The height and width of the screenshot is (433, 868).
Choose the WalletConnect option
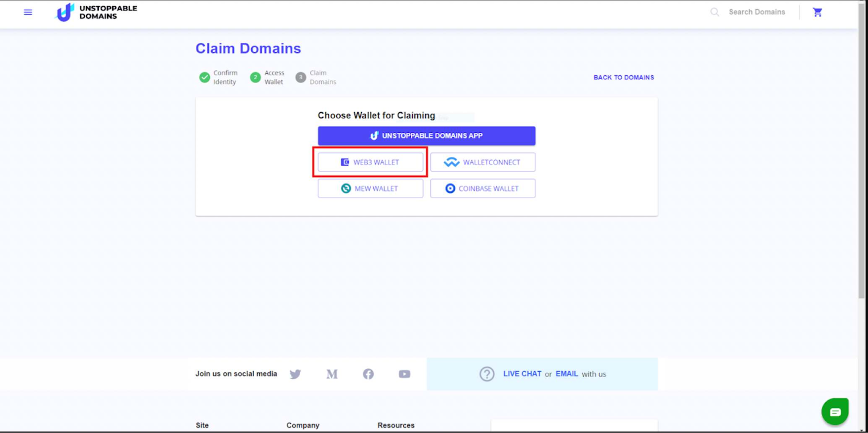click(x=483, y=162)
